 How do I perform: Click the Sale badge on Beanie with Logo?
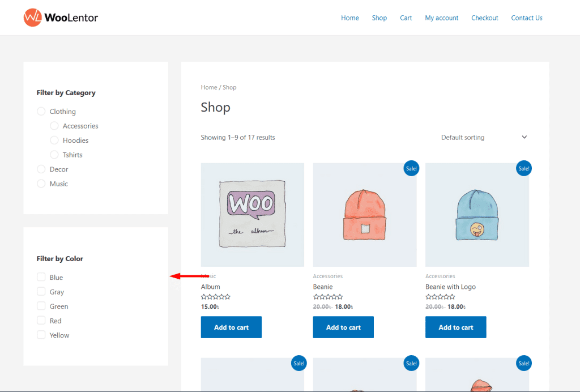(523, 168)
